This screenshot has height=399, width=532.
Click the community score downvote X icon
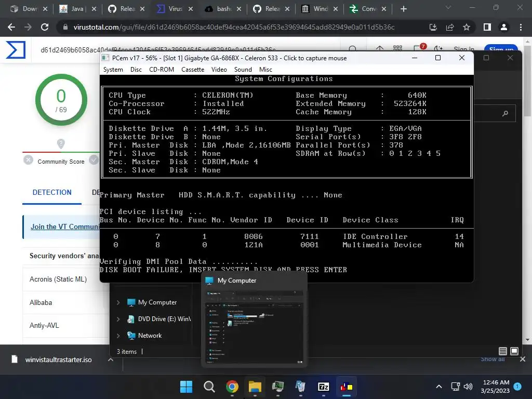(29, 159)
